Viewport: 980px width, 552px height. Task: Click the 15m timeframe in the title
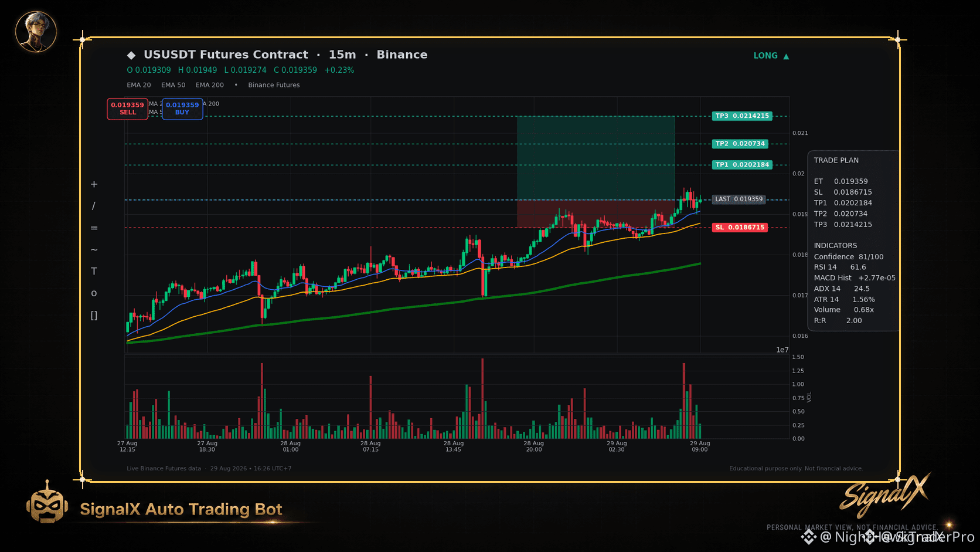pos(342,55)
